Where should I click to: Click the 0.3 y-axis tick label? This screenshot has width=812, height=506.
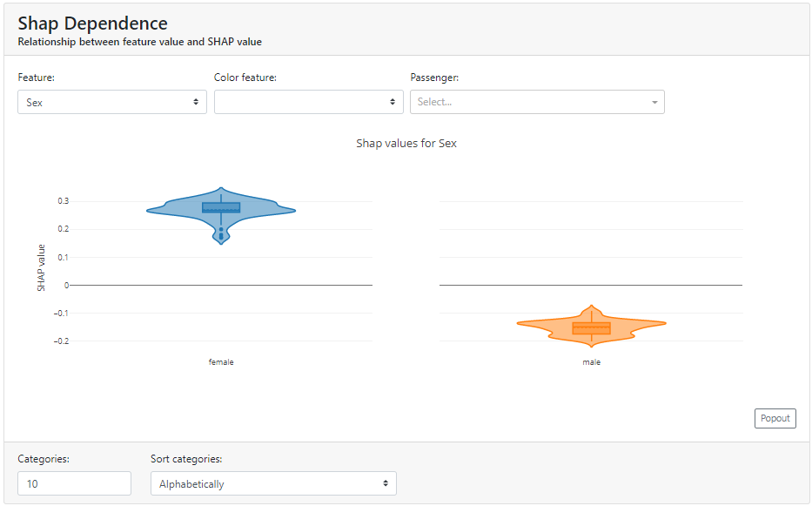[x=64, y=201]
